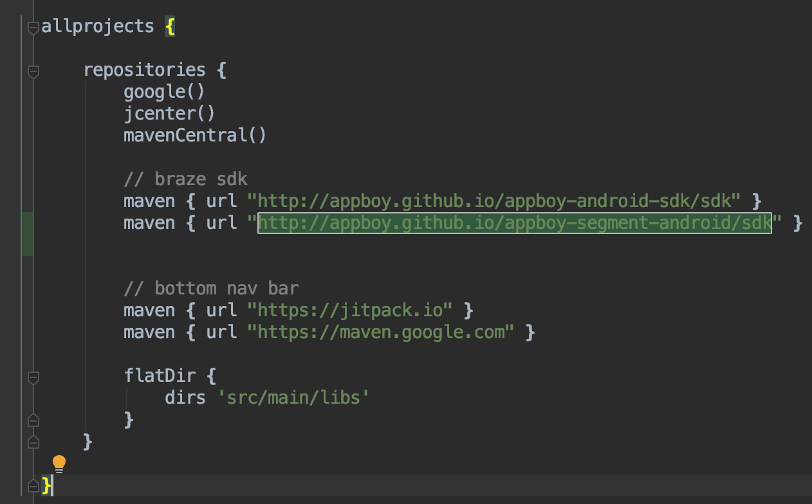Collapse the flatDir block from the gutter
This screenshot has width=812, height=504.
[33, 379]
